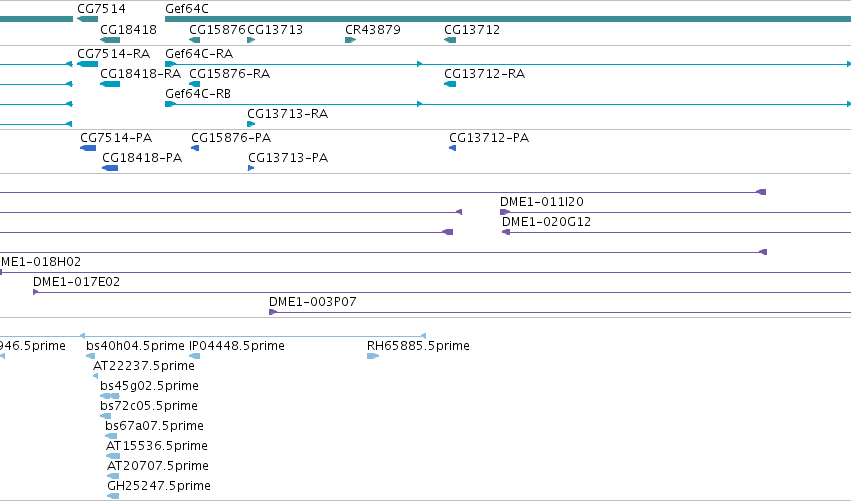Click the GH25247.5prime EST label

tap(159, 485)
